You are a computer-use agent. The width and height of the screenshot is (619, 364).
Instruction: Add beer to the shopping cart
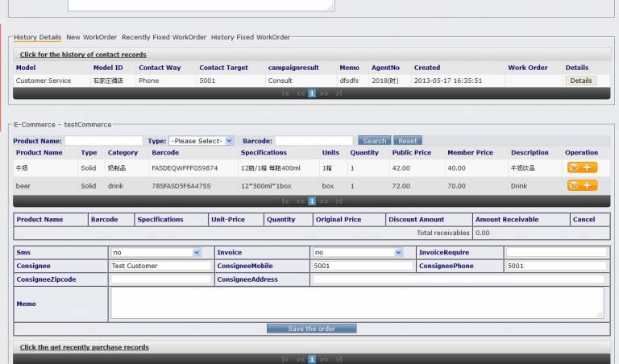point(582,185)
